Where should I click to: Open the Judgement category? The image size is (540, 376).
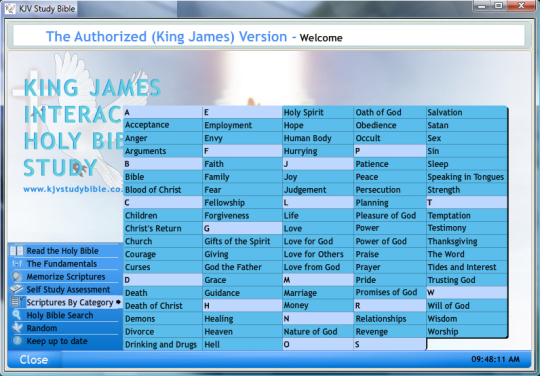coord(318,190)
